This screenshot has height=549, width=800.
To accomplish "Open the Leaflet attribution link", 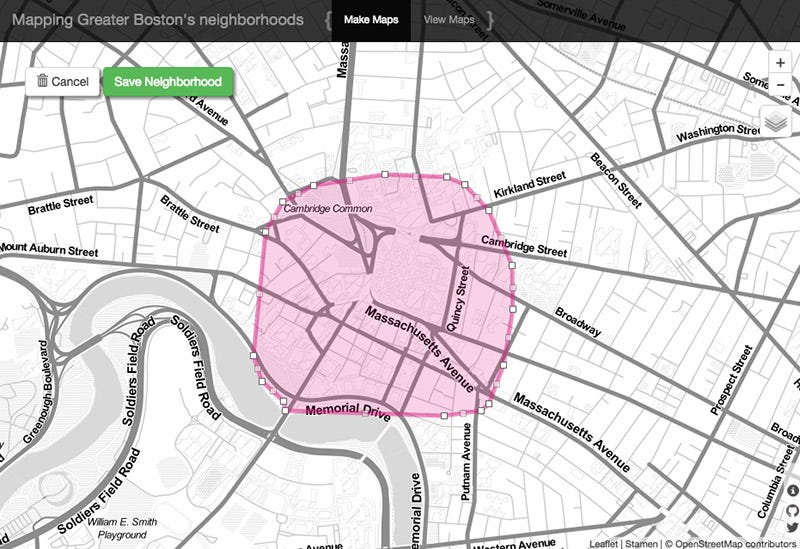I will coord(603,544).
